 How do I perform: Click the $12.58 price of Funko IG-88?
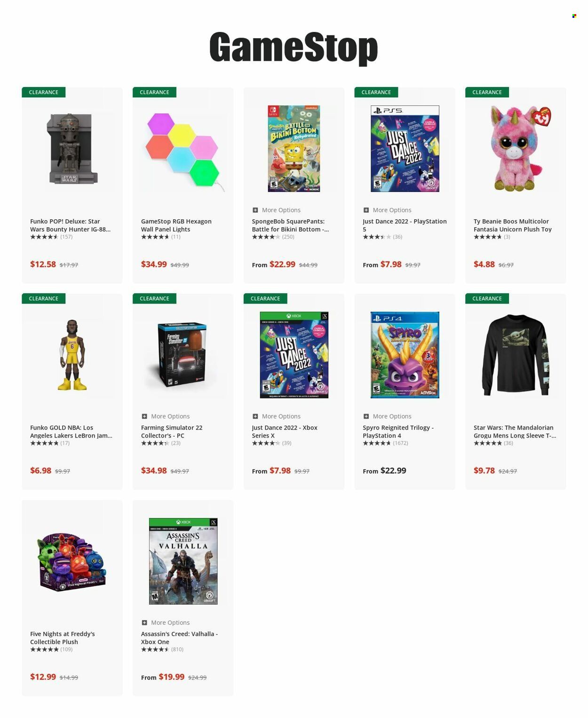pos(43,264)
